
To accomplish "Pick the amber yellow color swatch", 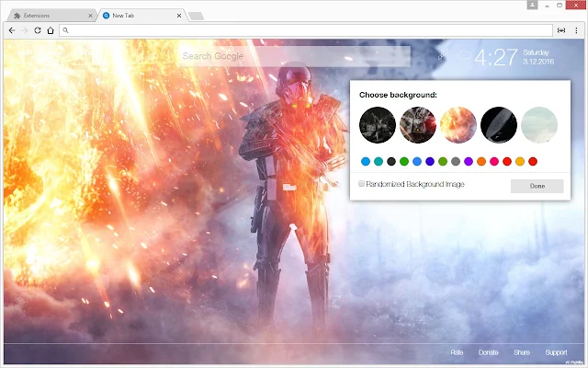I will pyautogui.click(x=520, y=162).
